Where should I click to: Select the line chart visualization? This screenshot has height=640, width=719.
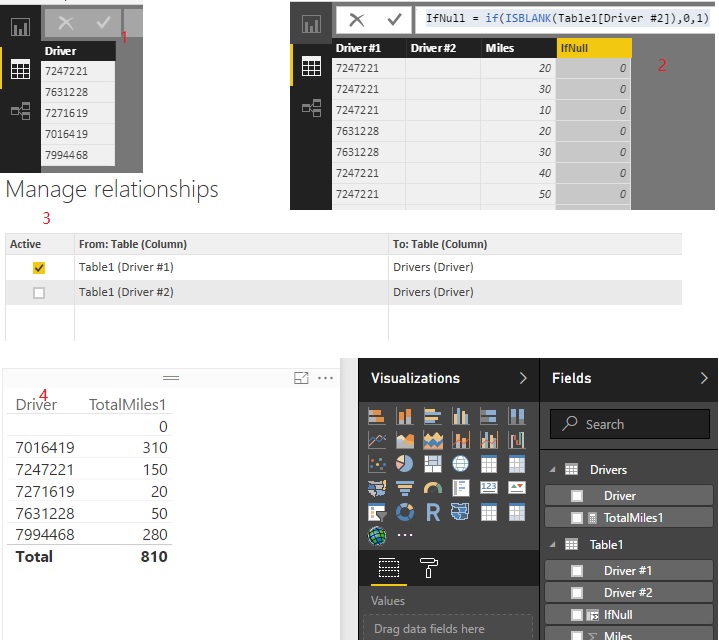377,441
